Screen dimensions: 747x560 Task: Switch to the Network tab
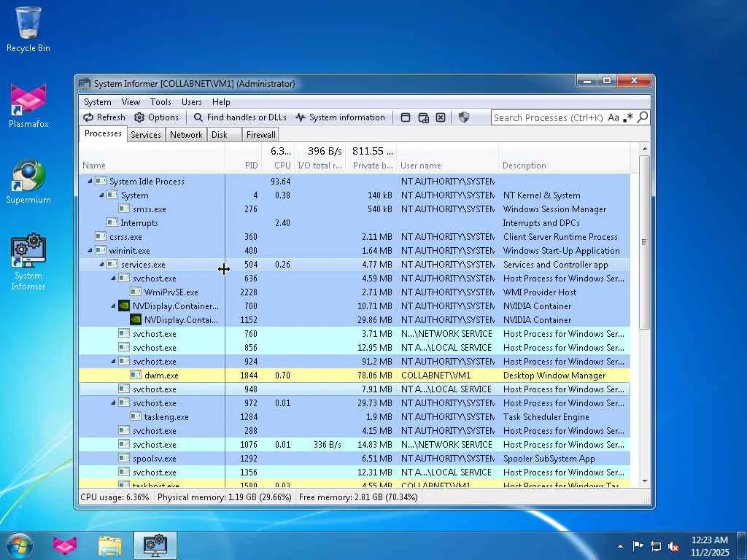tap(186, 135)
